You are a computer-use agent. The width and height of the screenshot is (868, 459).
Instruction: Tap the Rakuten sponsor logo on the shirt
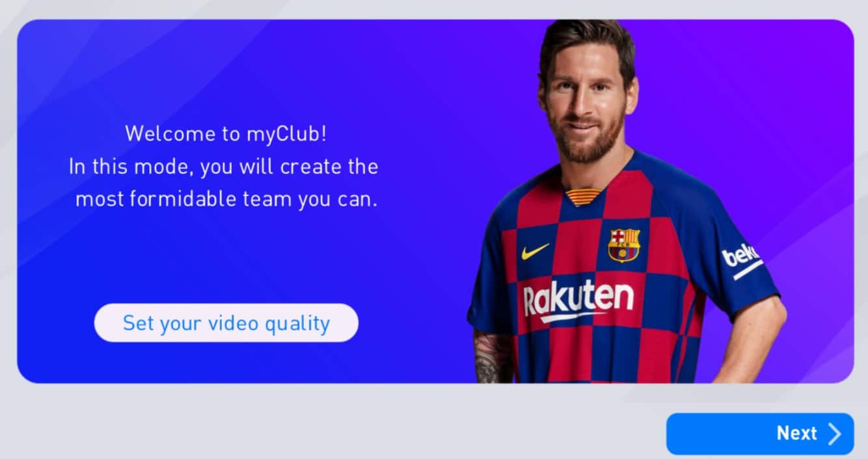coord(578,300)
